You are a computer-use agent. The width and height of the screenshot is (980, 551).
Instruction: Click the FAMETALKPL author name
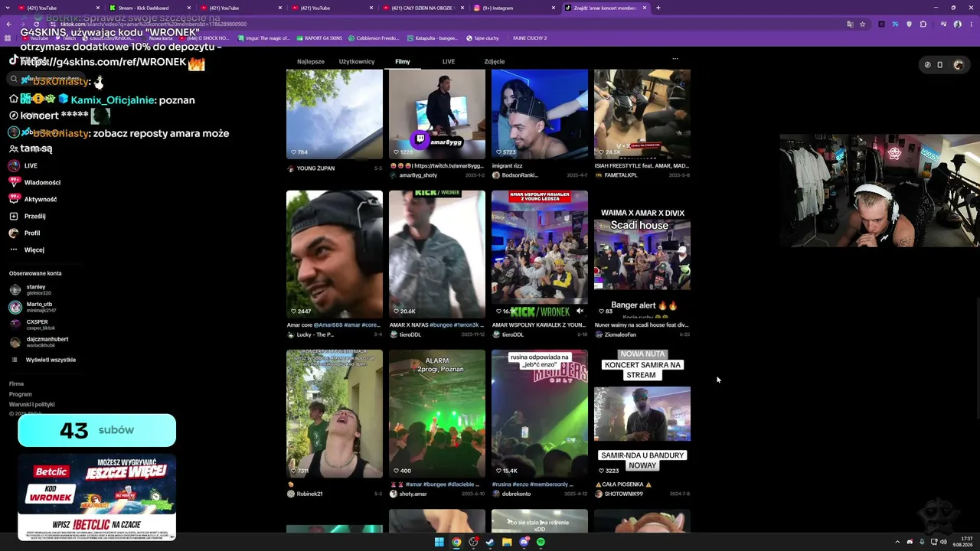click(x=621, y=175)
